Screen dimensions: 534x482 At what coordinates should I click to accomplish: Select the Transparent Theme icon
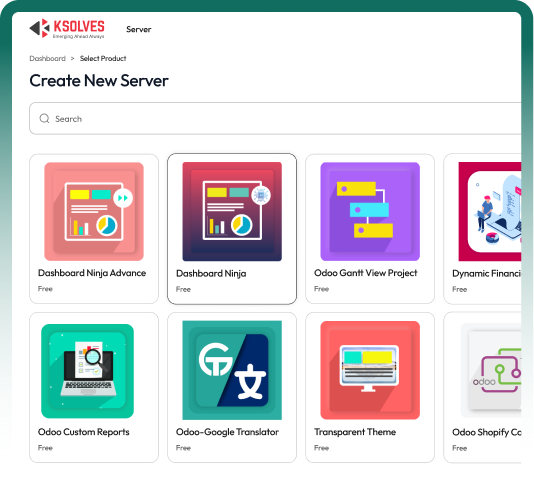pyautogui.click(x=370, y=370)
